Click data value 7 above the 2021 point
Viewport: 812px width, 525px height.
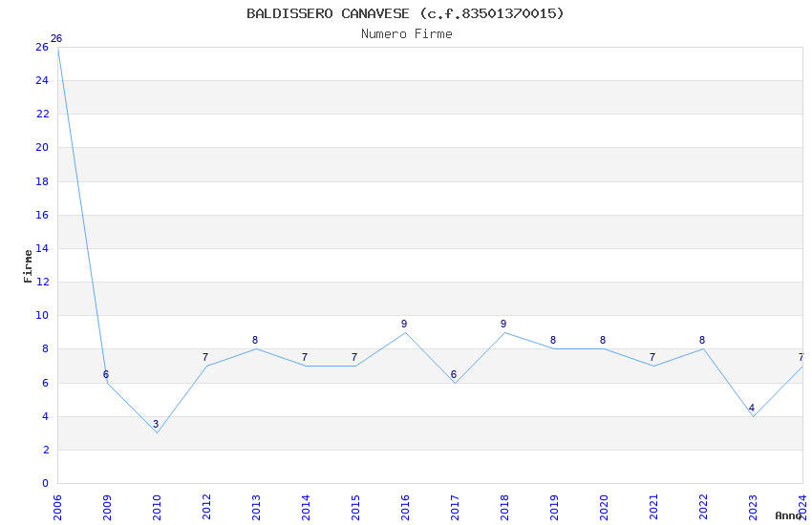pyautogui.click(x=652, y=357)
